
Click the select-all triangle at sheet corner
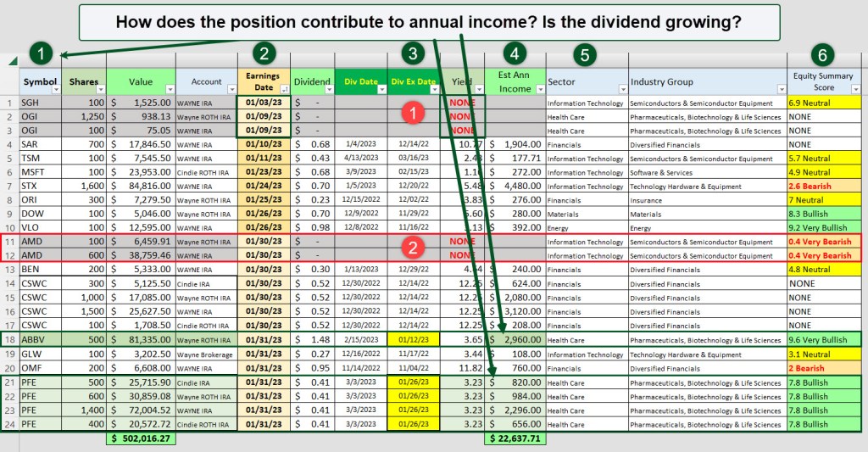coord(12,61)
